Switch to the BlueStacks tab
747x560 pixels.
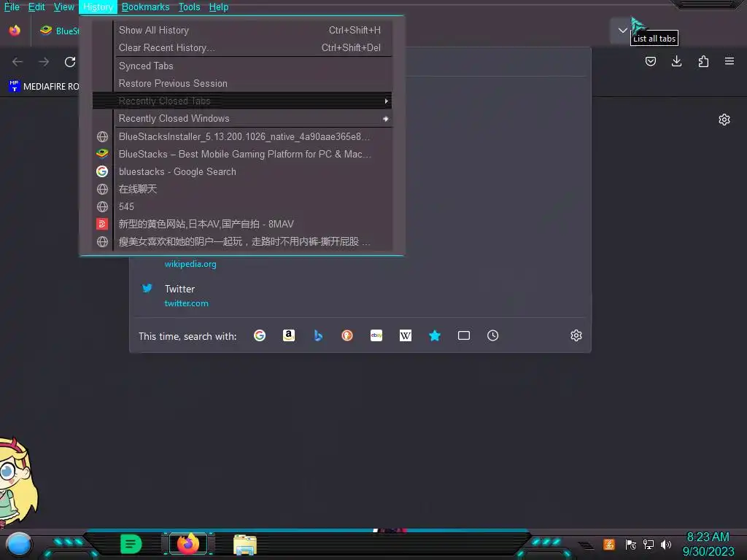(59, 31)
